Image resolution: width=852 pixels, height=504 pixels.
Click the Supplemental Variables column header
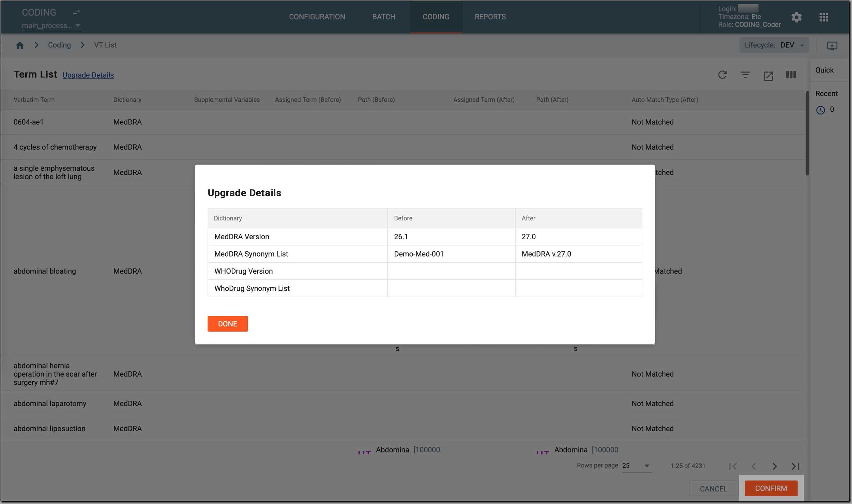(227, 100)
